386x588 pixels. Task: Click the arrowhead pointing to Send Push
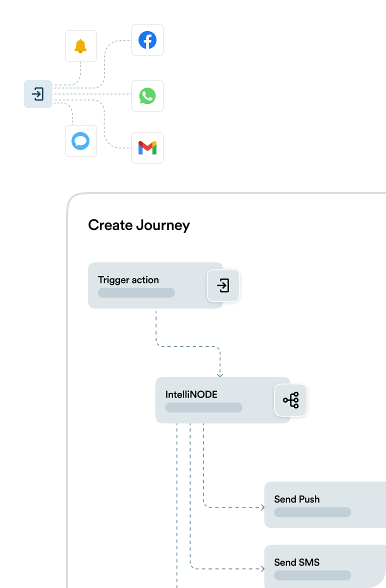point(262,507)
